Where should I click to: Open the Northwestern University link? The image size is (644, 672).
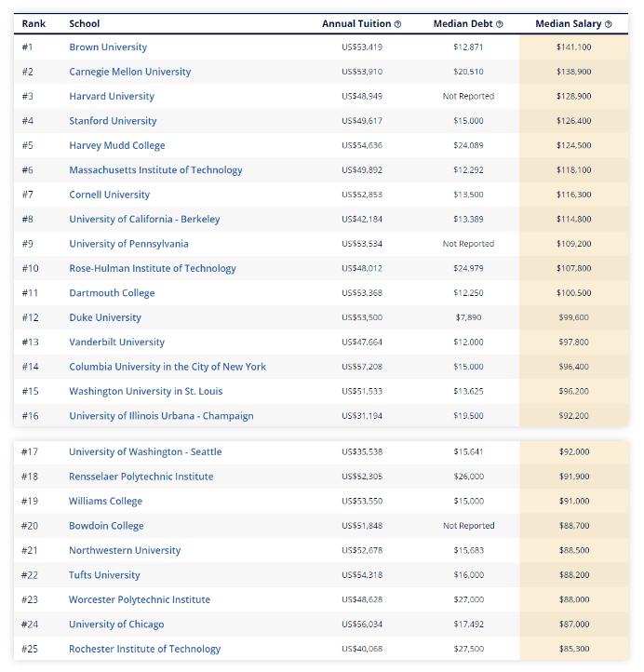coord(125,550)
